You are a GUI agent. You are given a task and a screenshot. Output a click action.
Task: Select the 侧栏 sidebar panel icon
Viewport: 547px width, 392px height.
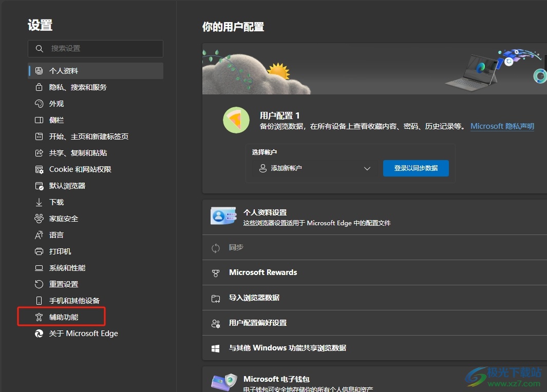click(39, 120)
